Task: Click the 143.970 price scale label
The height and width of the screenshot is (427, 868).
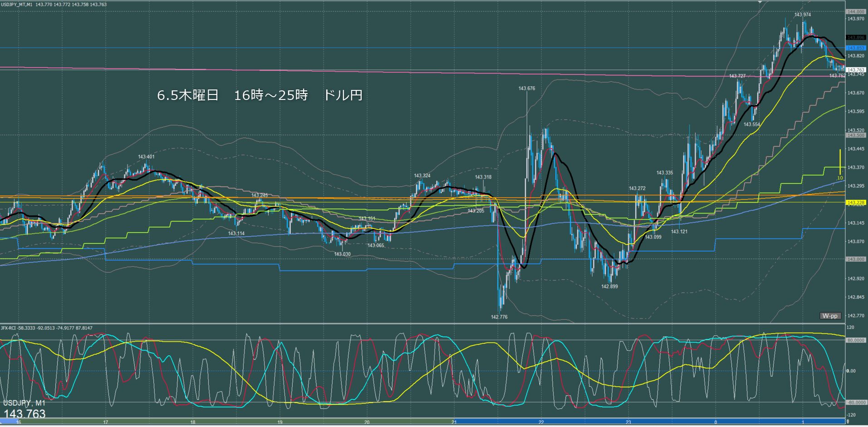Action: (856, 19)
